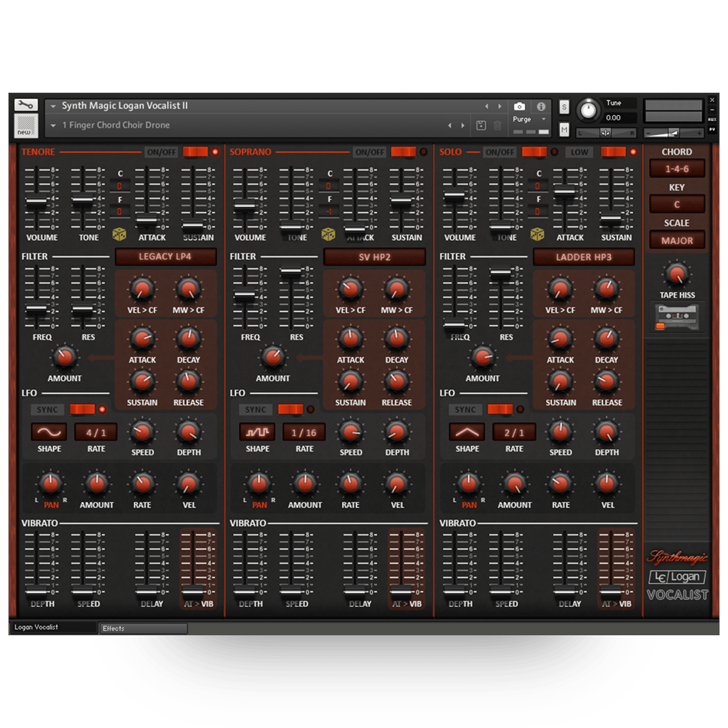Toggle the SOLO on/off switch

tap(534, 152)
